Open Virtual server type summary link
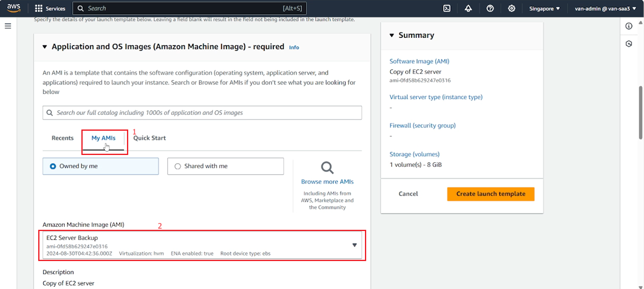Screen dimensions: 644x289 tap(436, 97)
